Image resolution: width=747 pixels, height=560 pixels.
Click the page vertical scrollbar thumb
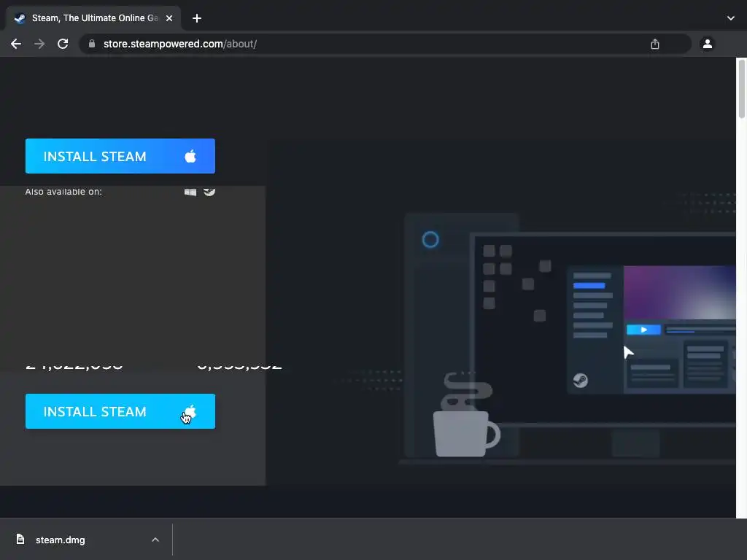pos(742,89)
